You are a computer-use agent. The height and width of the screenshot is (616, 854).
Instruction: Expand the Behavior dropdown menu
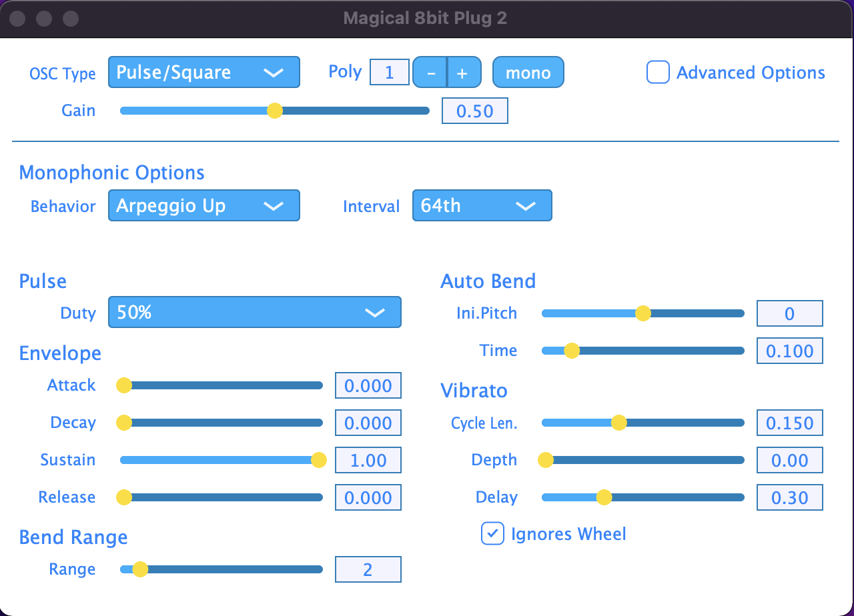tap(203, 206)
